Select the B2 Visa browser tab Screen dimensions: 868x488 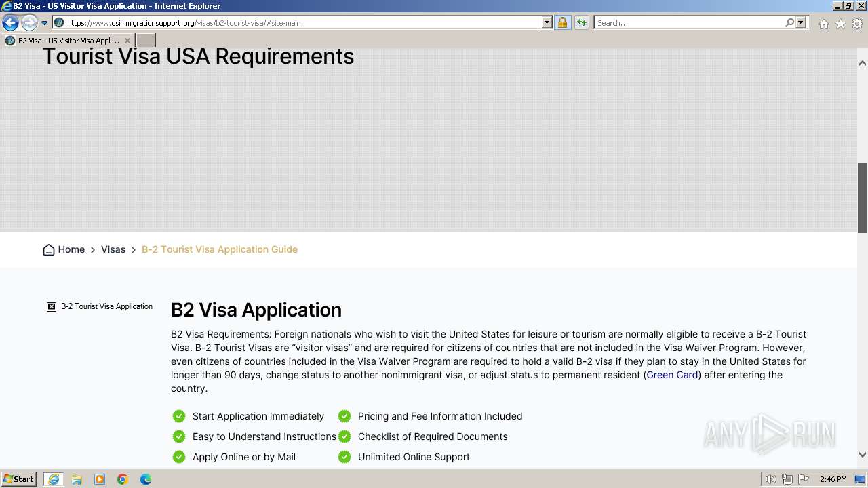(68, 41)
